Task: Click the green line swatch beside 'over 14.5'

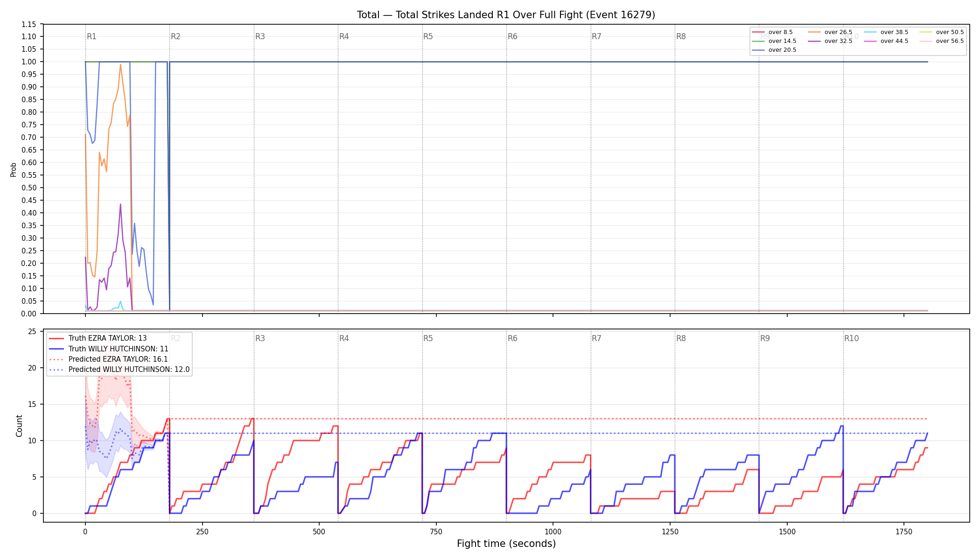Action: (758, 41)
